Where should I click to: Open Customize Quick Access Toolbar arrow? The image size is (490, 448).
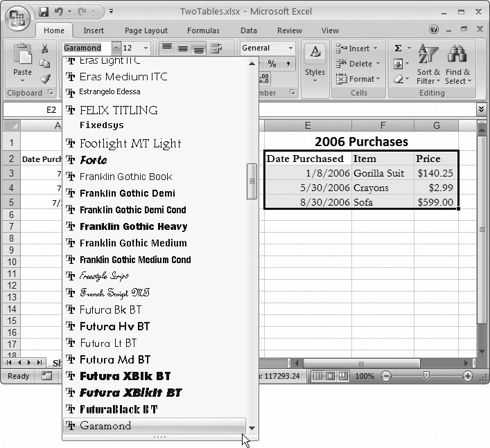111,12
